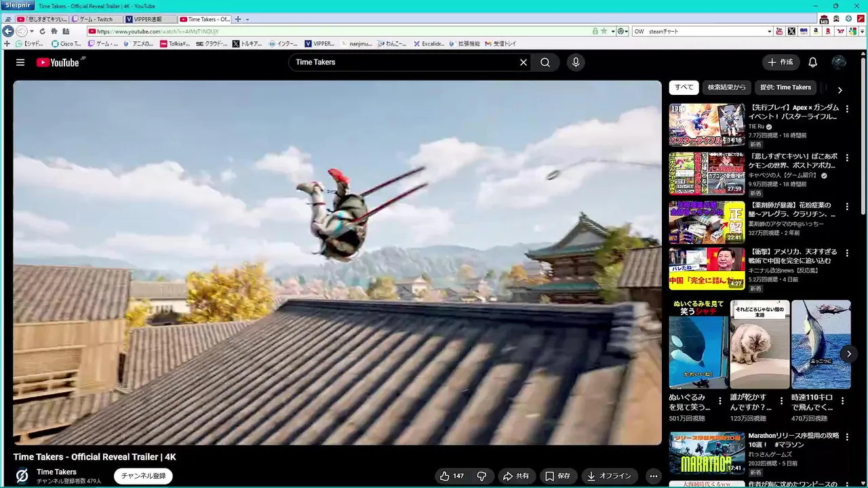This screenshot has width=868, height=488.
Task: Select the 検索結果から filter chip
Action: pos(727,87)
